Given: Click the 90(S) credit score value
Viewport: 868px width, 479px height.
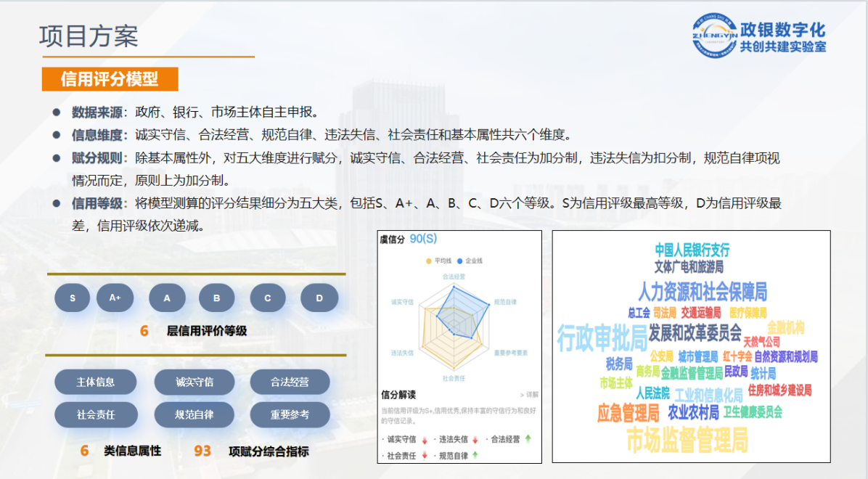Looking at the screenshot, I should coord(424,239).
